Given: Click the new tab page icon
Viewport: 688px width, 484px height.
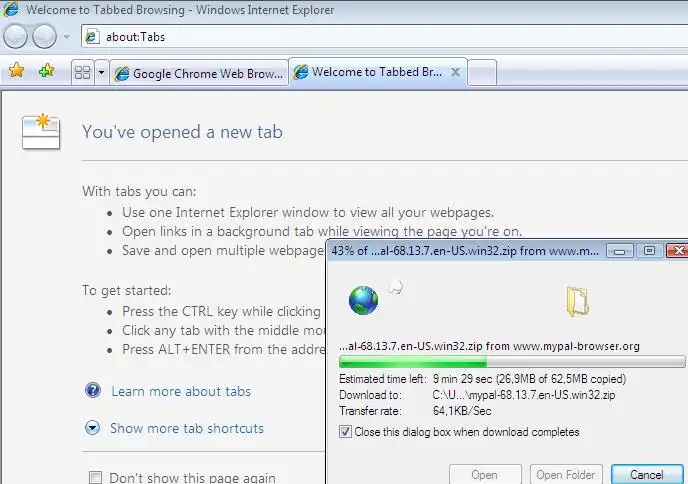Looking at the screenshot, I should (x=41, y=131).
